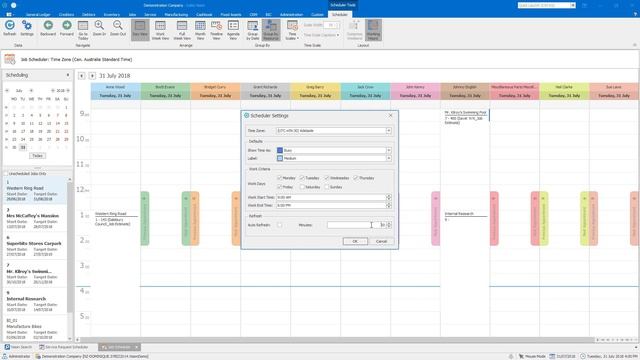This screenshot has height=360, width=640.
Task: Toggle the Working Hours layout button
Action: [373, 30]
